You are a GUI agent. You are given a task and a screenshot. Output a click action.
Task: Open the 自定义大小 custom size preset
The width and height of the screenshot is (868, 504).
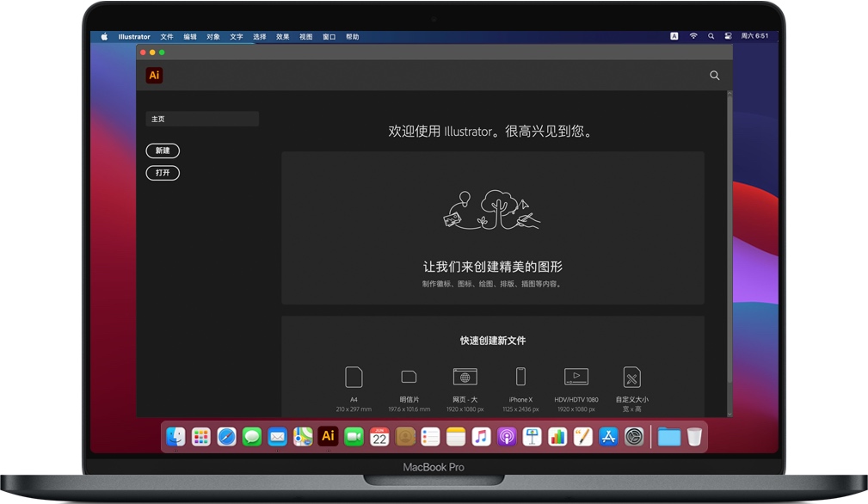point(631,377)
